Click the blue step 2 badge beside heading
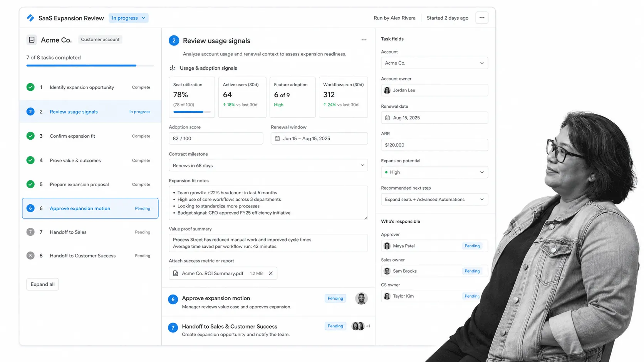The width and height of the screenshot is (644, 362). pos(174,40)
